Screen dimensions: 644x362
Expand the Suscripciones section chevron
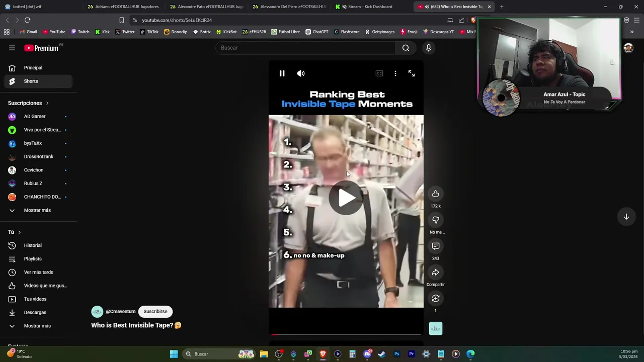pyautogui.click(x=47, y=103)
